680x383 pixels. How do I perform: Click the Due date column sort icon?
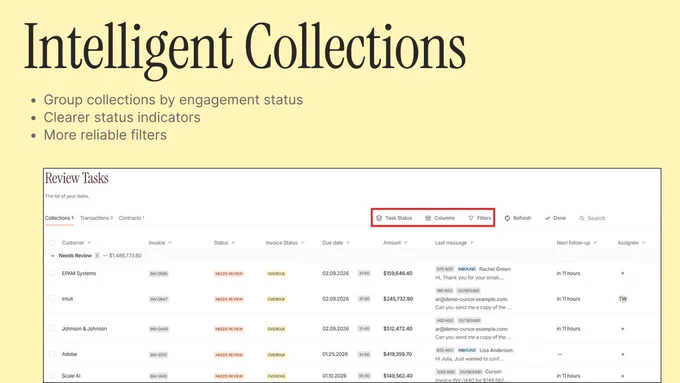coord(348,243)
